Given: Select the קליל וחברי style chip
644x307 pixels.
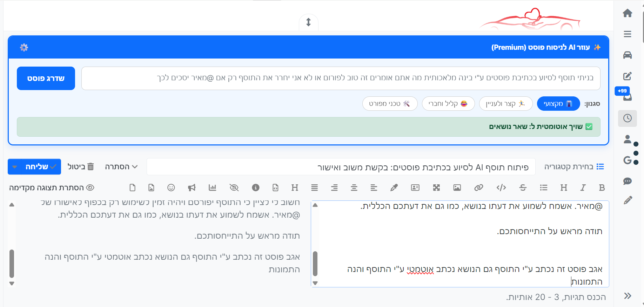Looking at the screenshot, I should (x=448, y=104).
